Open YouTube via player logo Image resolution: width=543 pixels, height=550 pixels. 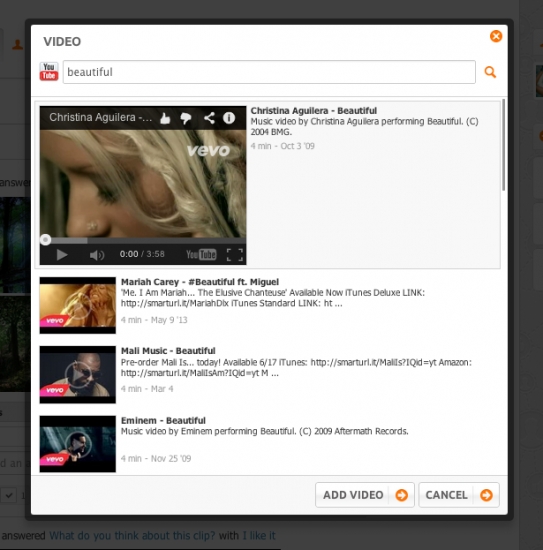tap(201, 254)
